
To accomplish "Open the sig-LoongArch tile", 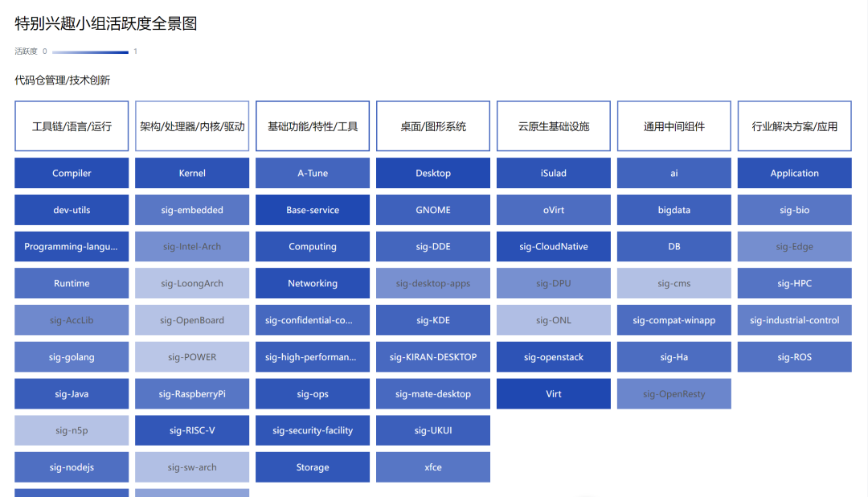I will (192, 283).
